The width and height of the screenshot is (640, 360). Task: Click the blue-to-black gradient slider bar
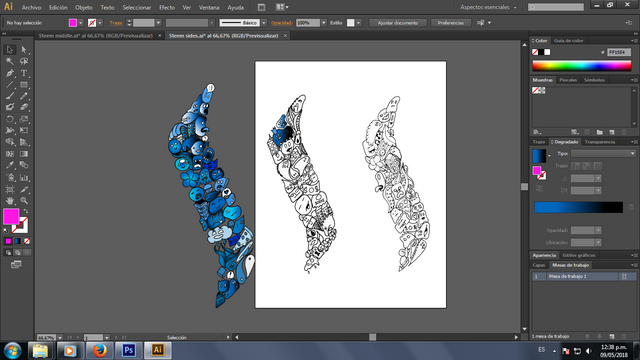[578, 207]
